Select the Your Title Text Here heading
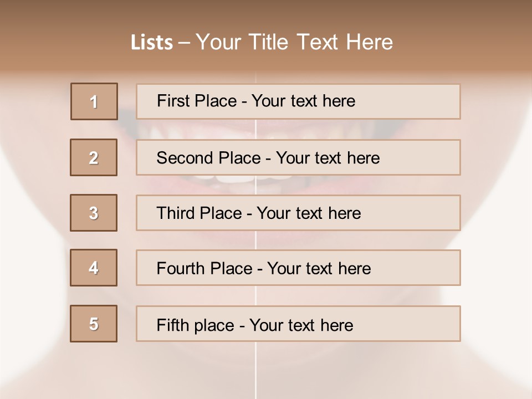 [294, 42]
